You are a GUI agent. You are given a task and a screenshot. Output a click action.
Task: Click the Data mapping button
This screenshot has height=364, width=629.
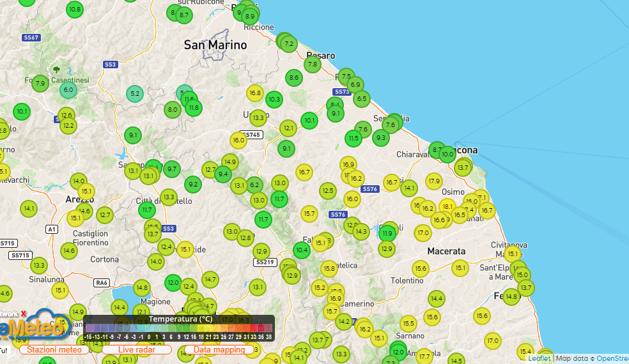click(x=219, y=350)
